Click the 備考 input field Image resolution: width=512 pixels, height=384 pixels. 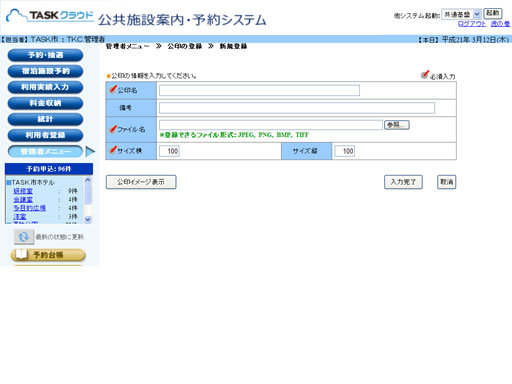(x=297, y=108)
